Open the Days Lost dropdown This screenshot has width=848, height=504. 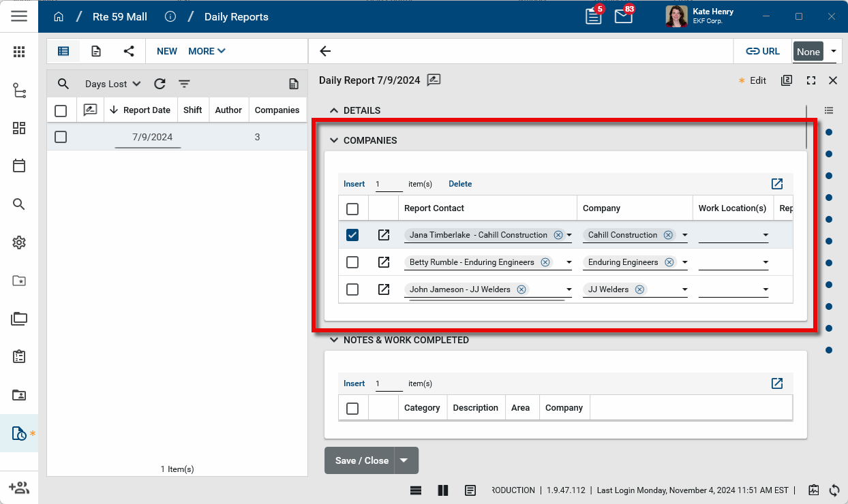[112, 84]
